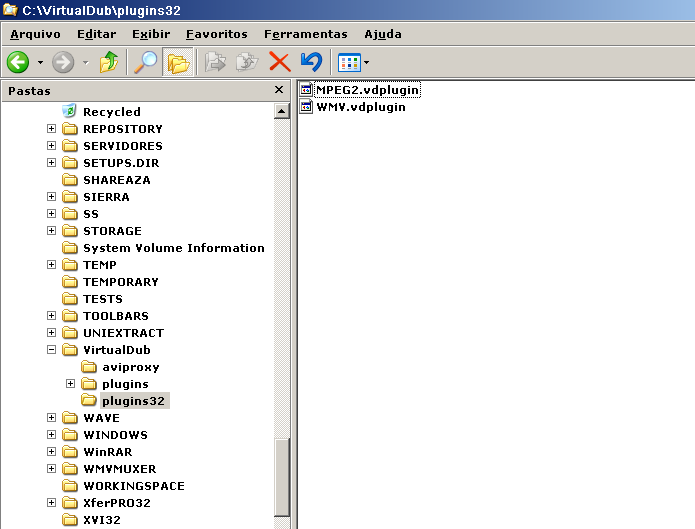This screenshot has width=695, height=529.
Task: Select the WORKINGSPACE folder
Action: click(134, 486)
